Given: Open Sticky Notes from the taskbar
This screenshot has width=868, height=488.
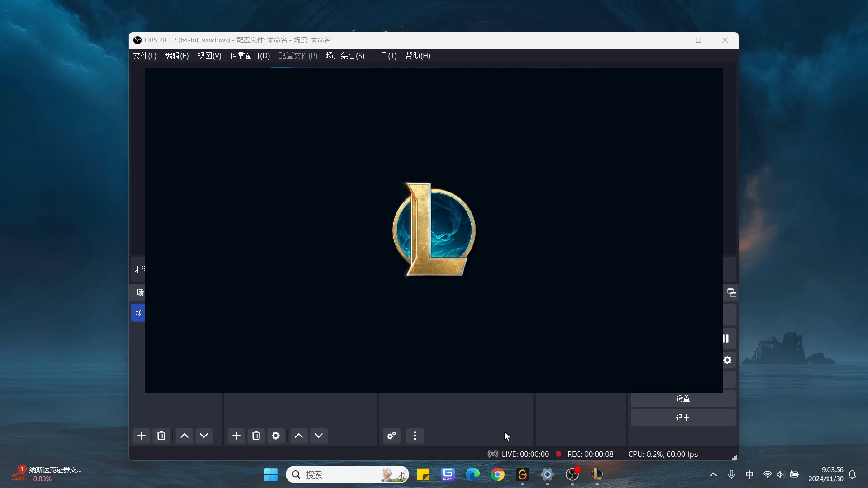Looking at the screenshot, I should tap(423, 474).
